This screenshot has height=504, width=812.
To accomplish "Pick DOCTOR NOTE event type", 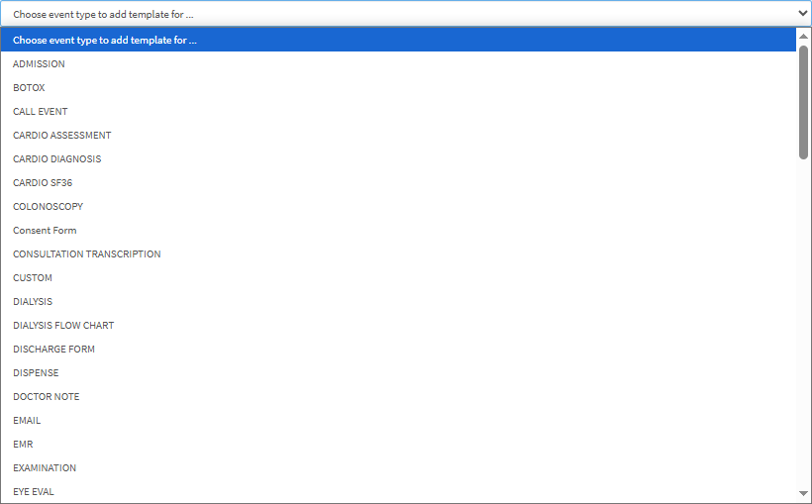I will click(398, 397).
